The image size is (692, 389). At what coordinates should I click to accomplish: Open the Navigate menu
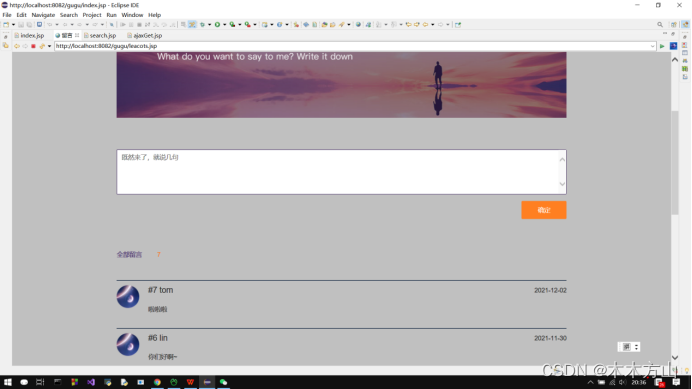(x=43, y=15)
